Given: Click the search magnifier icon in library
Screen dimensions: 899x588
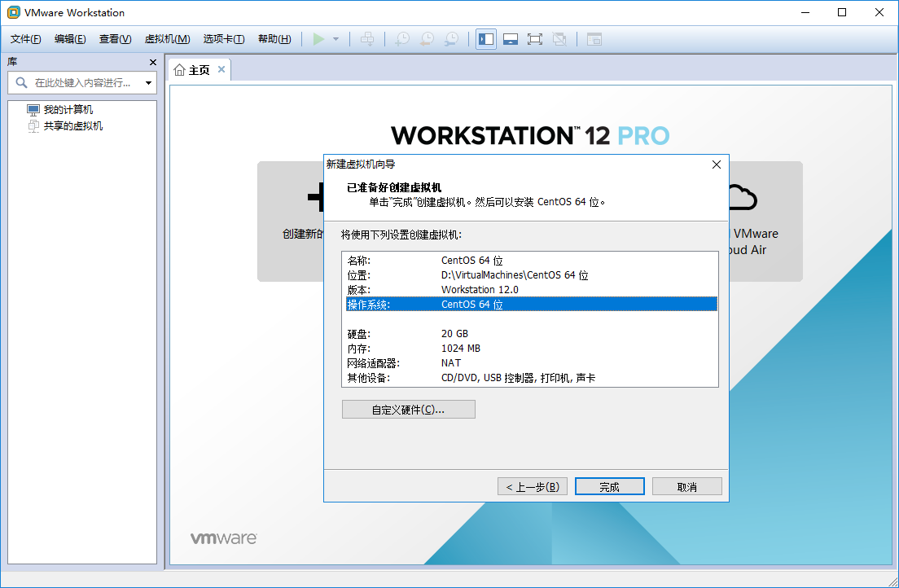Looking at the screenshot, I should 21,82.
